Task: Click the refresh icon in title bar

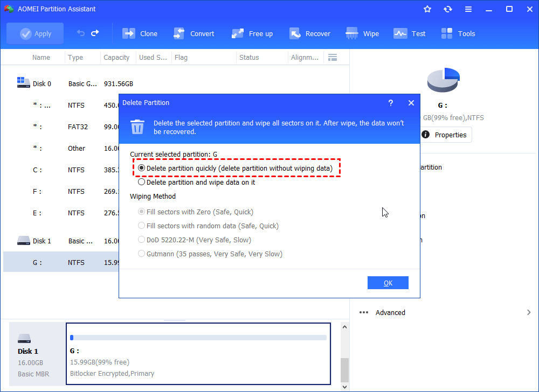Action: coord(448,9)
